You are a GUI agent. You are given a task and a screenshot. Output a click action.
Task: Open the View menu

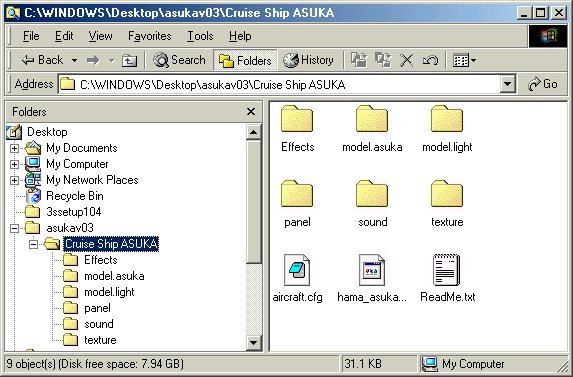pyautogui.click(x=100, y=36)
